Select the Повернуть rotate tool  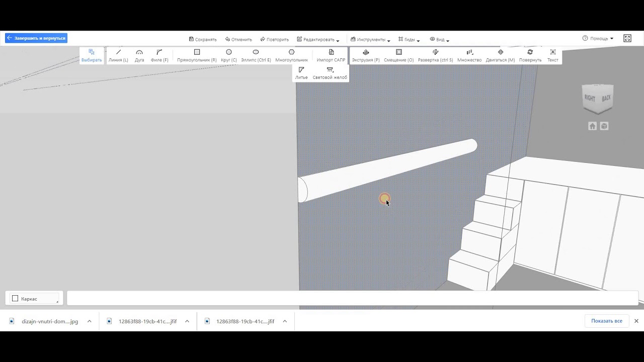coord(530,55)
